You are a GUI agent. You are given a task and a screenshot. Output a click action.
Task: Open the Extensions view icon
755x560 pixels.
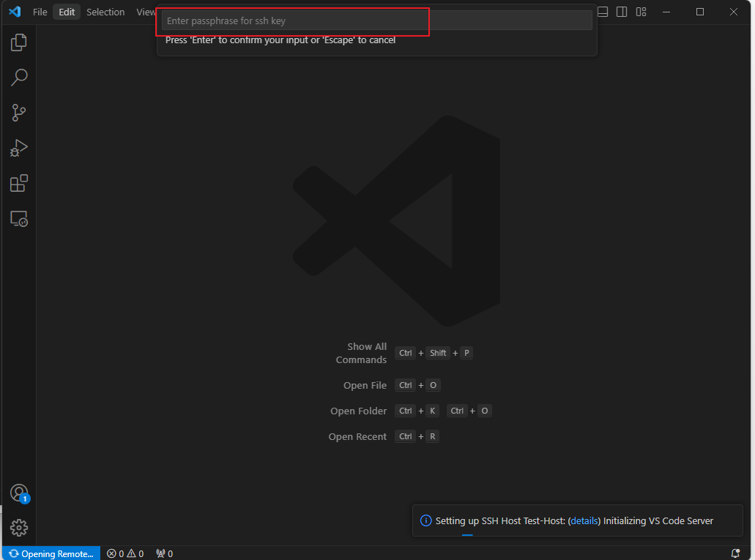point(19,184)
